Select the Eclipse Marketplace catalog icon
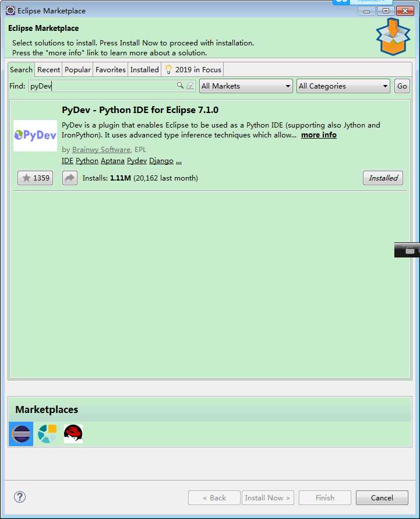420x519 pixels. coord(21,434)
